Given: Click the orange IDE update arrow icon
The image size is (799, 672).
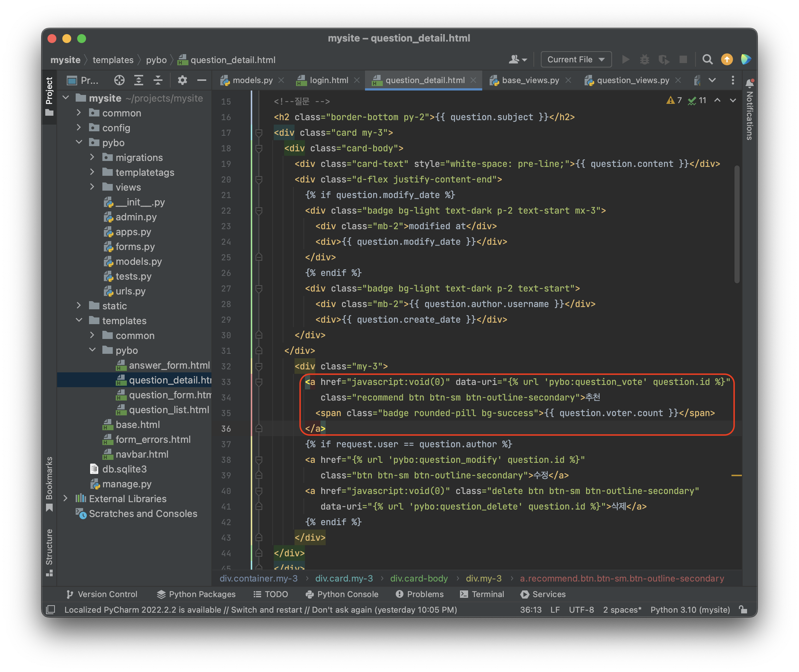Looking at the screenshot, I should (x=727, y=59).
